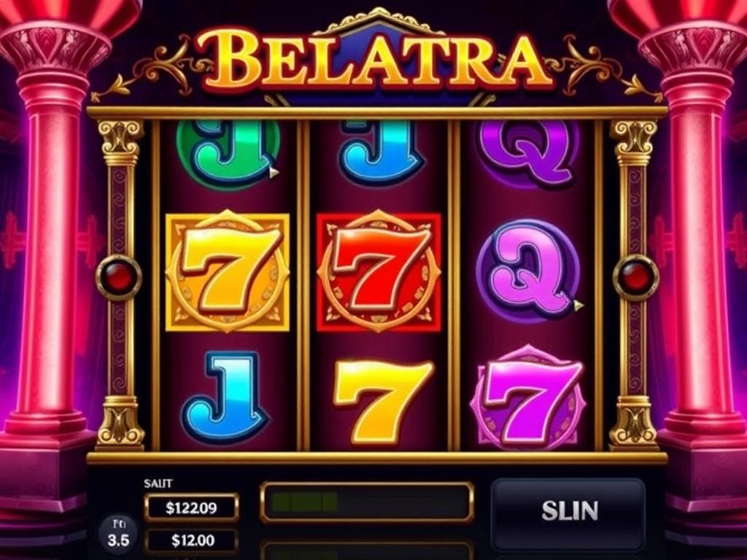Click the purple Q at top of third reel

(528, 152)
